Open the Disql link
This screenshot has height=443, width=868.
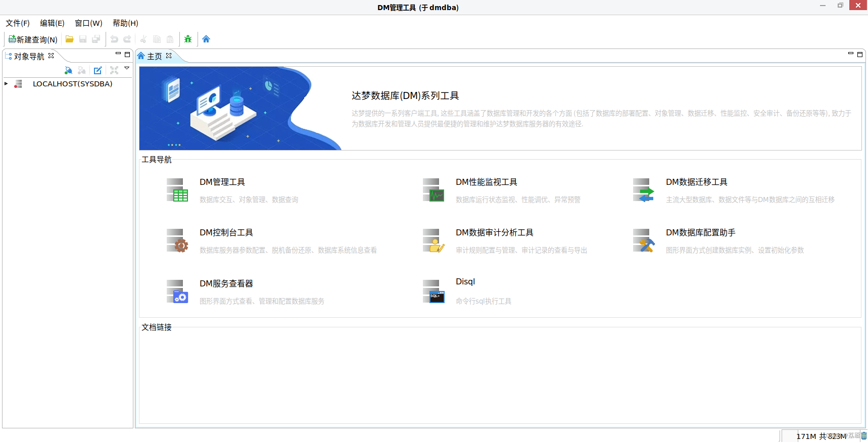[465, 281]
